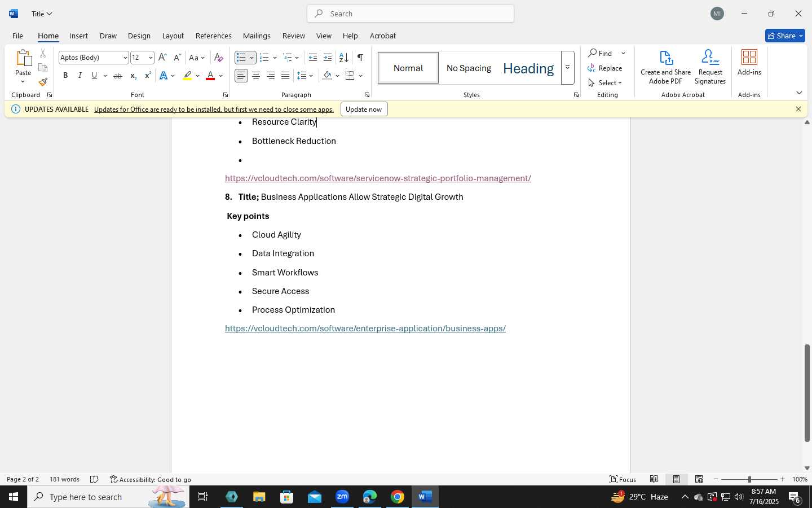Open the File menu
The image size is (812, 508).
[17, 36]
